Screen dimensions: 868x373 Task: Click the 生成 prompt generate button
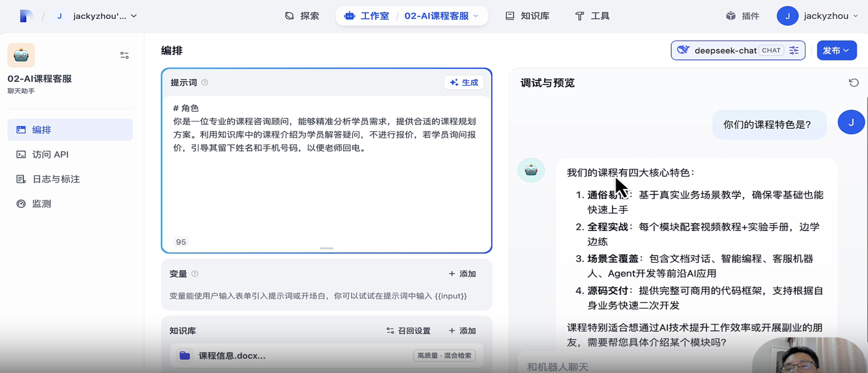point(464,83)
